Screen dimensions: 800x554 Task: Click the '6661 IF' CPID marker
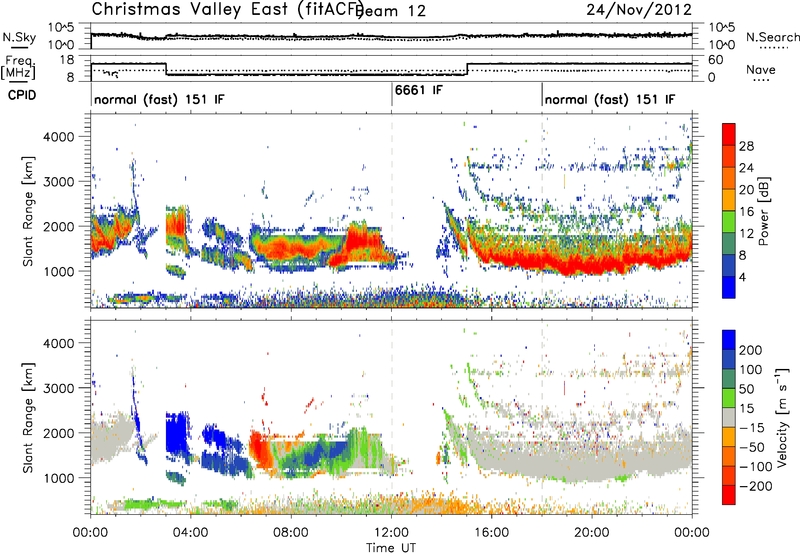pyautogui.click(x=418, y=90)
